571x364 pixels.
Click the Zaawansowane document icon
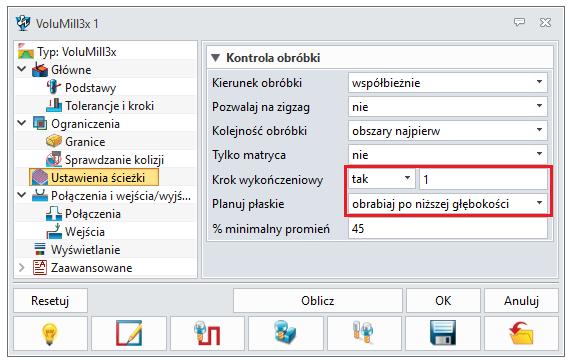pyautogui.click(x=40, y=268)
